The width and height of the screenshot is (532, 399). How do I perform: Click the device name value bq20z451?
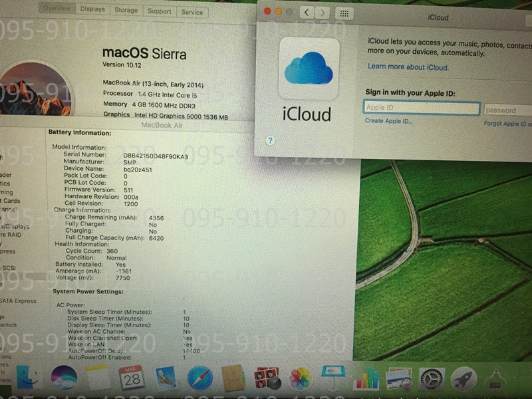[x=138, y=170]
